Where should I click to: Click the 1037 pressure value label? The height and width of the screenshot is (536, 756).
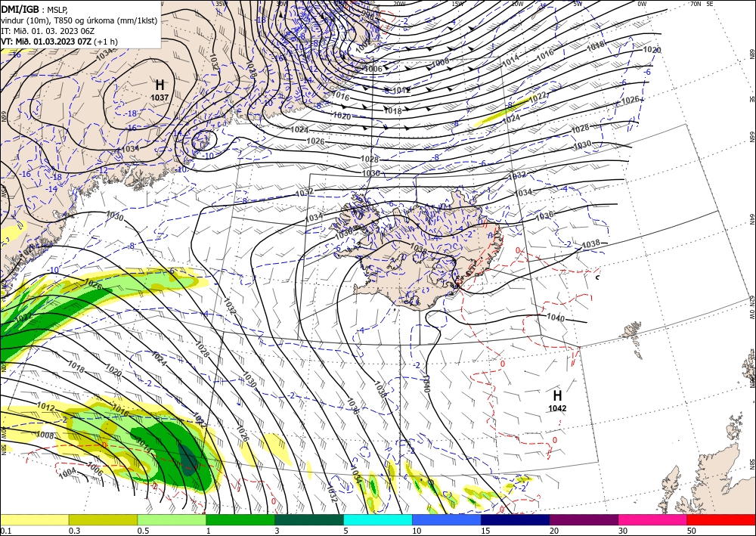point(160,98)
